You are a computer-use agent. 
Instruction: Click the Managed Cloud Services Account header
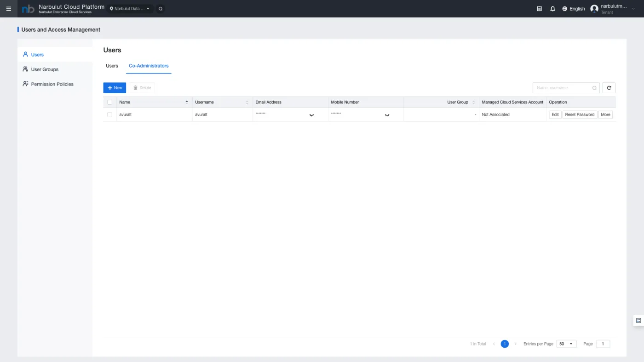(512, 102)
